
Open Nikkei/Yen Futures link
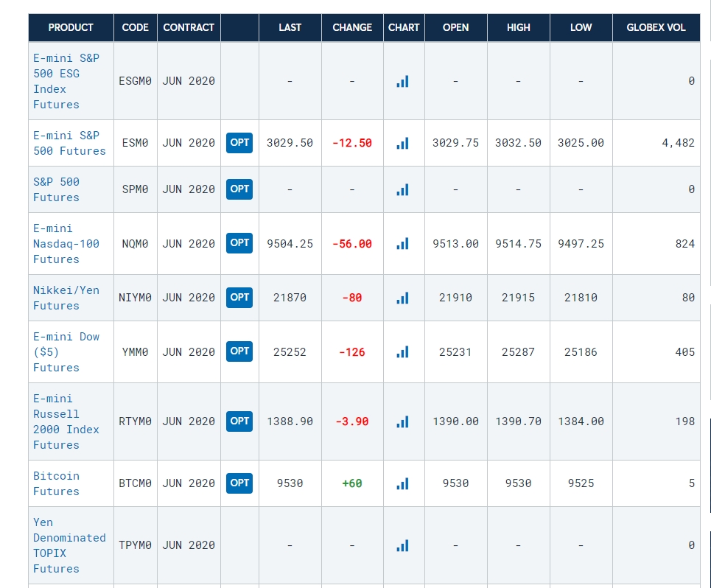(66, 298)
